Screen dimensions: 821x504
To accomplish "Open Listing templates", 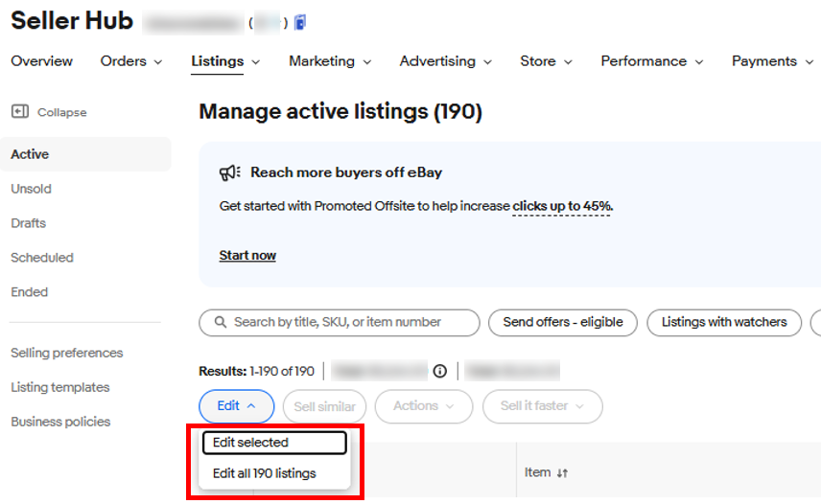I will click(60, 387).
